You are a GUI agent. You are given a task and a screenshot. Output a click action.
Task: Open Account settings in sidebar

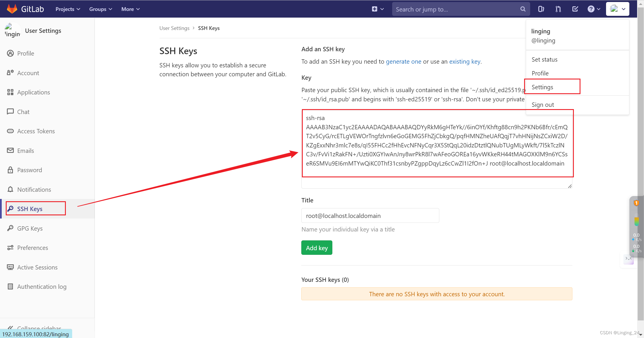[x=28, y=73]
